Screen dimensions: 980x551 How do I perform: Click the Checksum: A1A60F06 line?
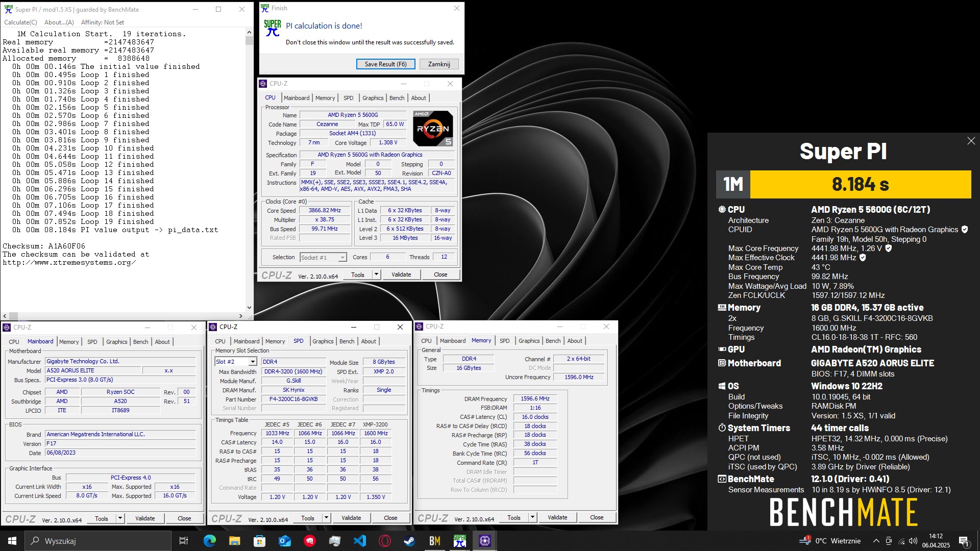coord(44,246)
